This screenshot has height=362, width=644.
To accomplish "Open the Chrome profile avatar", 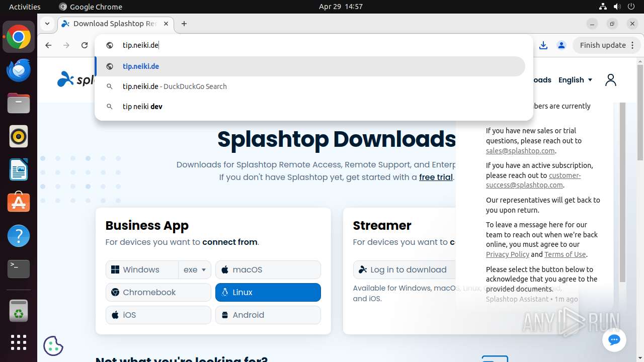I will 561,45.
